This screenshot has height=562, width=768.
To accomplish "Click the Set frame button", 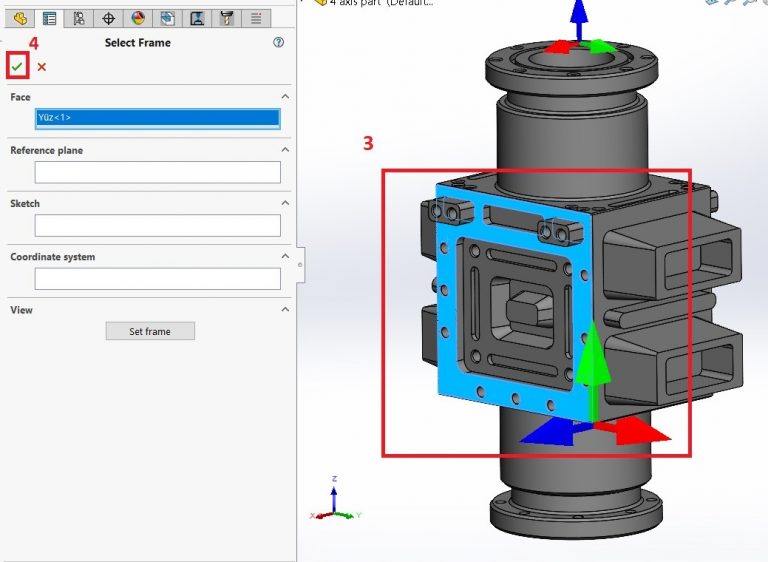I will (150, 331).
